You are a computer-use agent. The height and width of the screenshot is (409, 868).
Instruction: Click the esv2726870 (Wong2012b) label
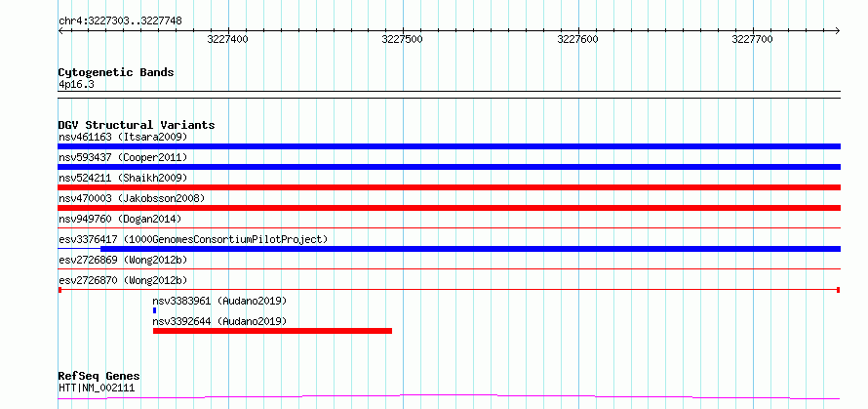[123, 280]
